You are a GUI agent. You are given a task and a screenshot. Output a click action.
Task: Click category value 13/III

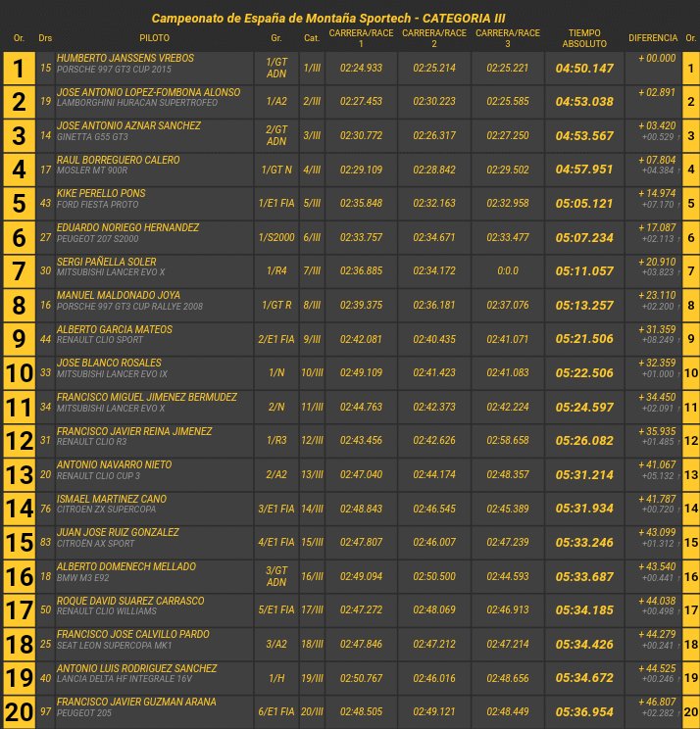tap(312, 474)
